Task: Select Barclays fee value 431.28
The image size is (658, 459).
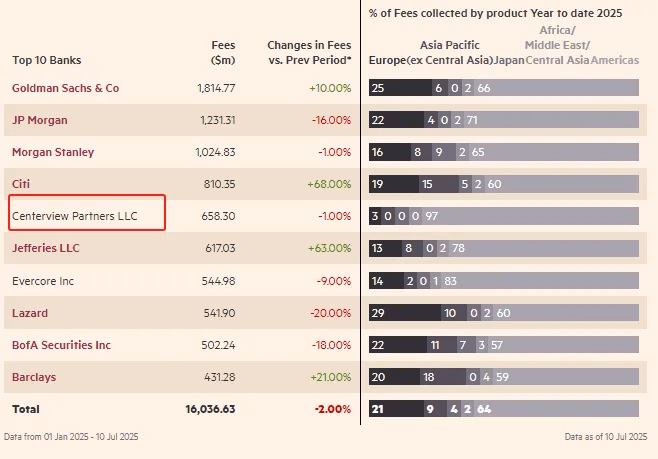Action: (x=220, y=377)
